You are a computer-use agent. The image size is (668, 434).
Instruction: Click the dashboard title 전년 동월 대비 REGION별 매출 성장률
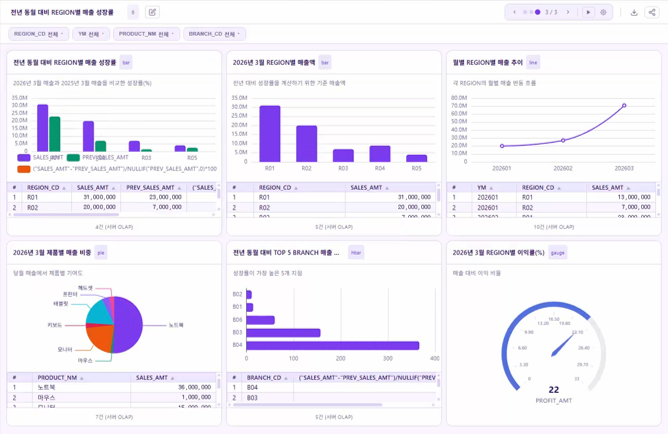click(x=62, y=12)
